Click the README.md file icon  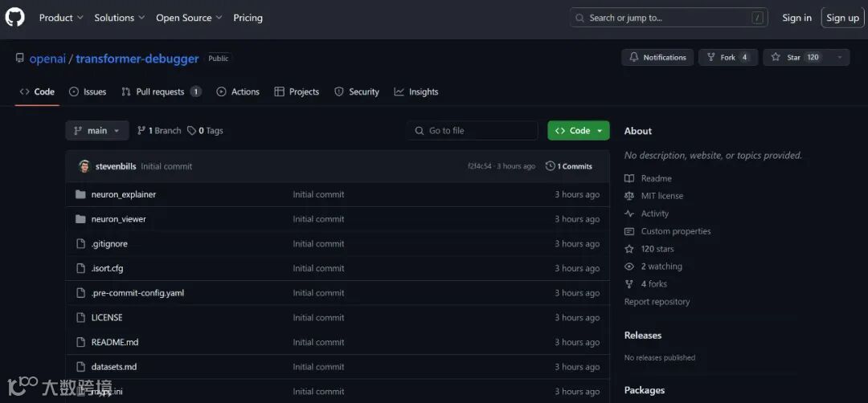81,342
